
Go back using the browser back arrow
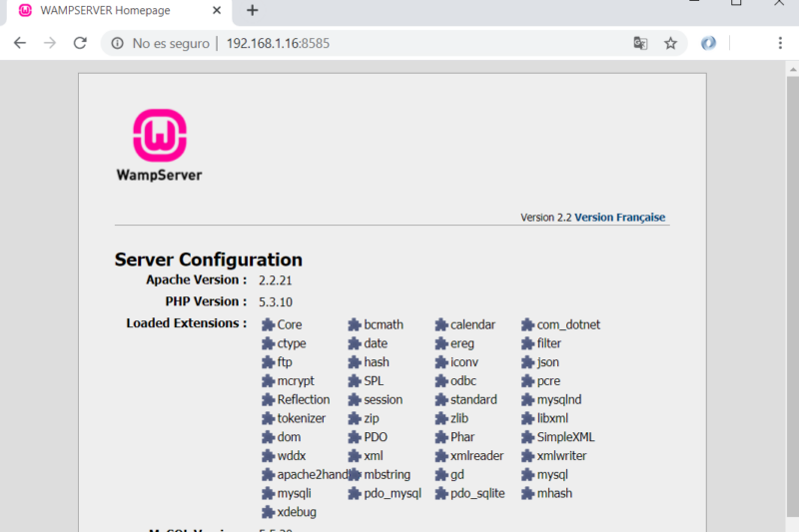(x=20, y=43)
